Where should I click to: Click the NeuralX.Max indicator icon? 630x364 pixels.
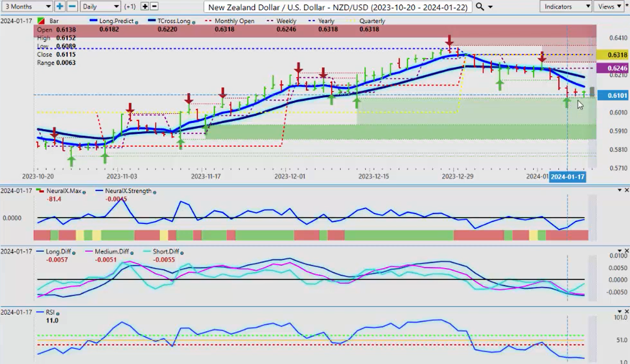(x=40, y=191)
